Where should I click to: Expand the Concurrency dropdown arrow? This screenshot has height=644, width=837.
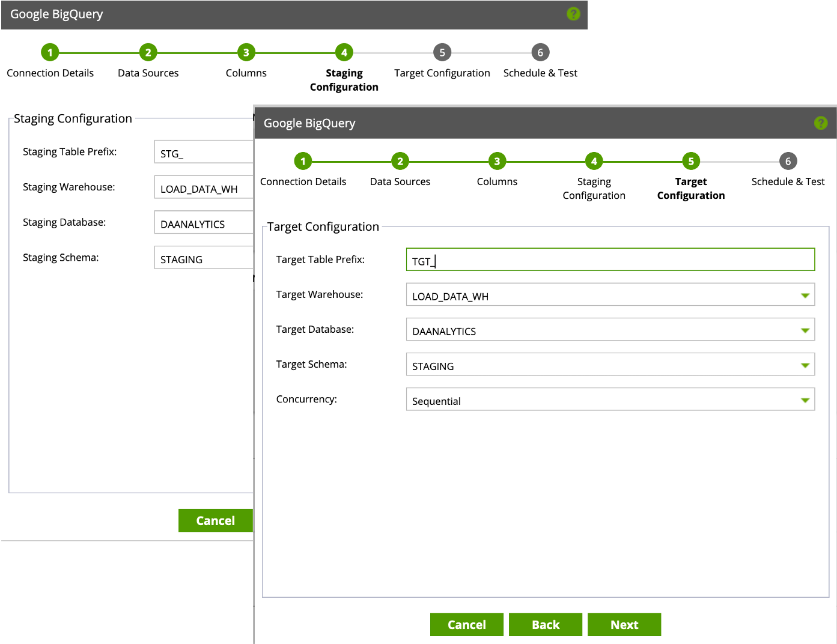pos(805,400)
